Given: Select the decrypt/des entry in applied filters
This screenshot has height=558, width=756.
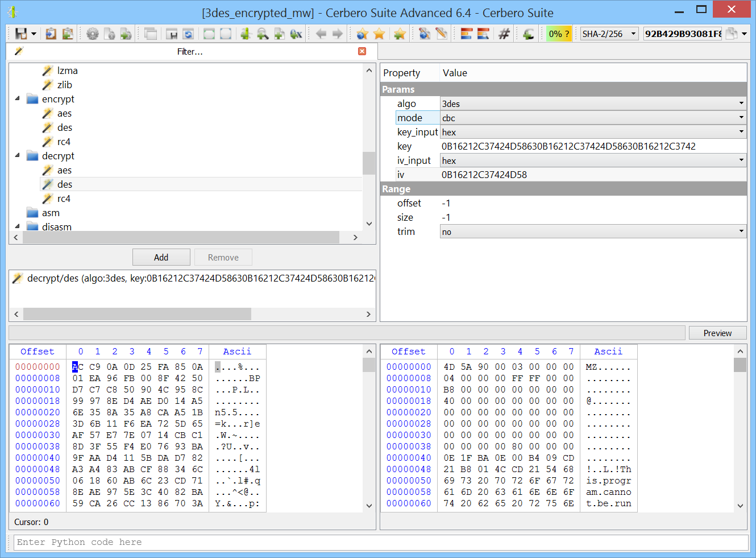Looking at the screenshot, I should 193,278.
